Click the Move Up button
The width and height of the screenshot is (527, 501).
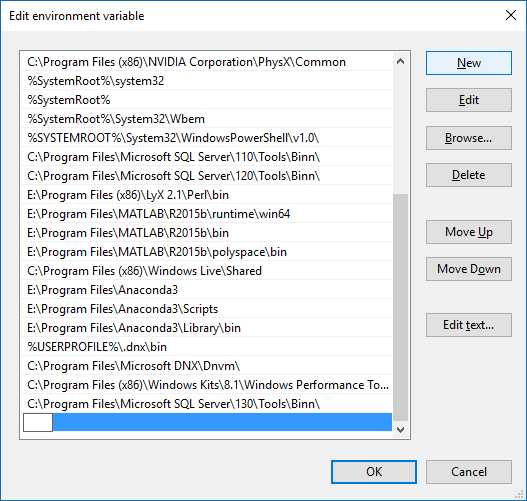(469, 232)
